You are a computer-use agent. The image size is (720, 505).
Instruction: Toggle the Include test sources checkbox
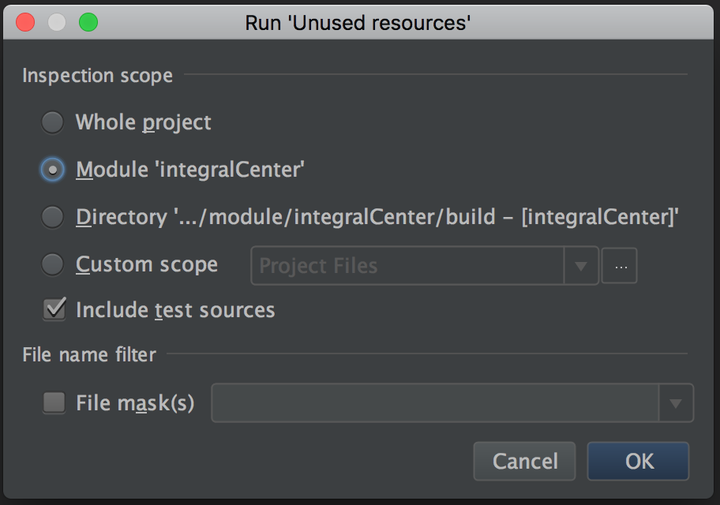pyautogui.click(x=53, y=310)
